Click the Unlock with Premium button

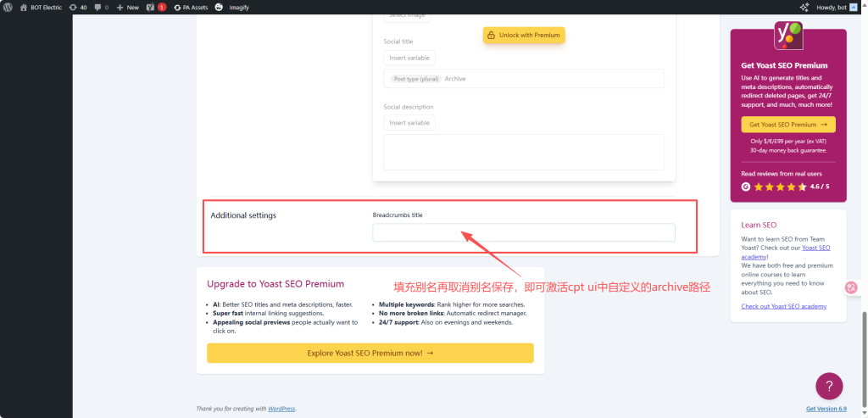coord(523,35)
